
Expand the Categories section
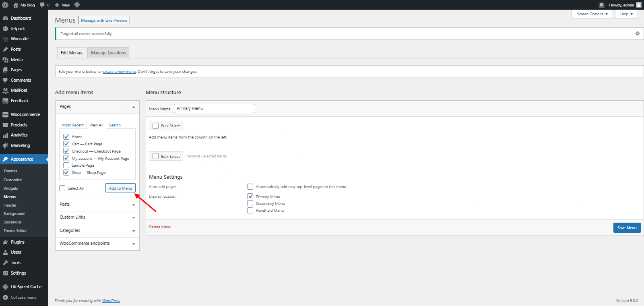97,231
